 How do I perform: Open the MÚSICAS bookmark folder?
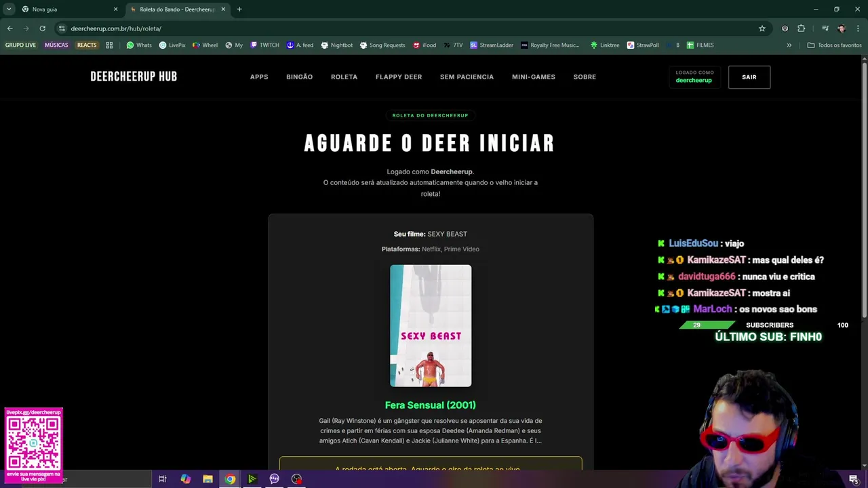(x=56, y=45)
